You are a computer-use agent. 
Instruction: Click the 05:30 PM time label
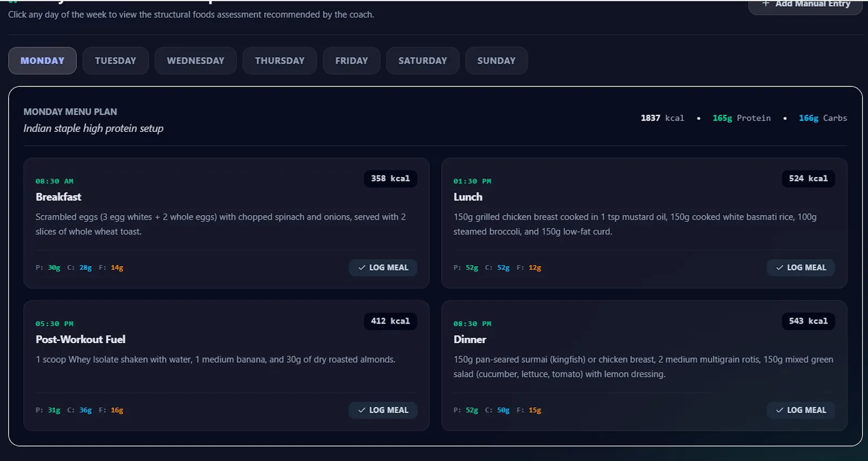(x=54, y=324)
